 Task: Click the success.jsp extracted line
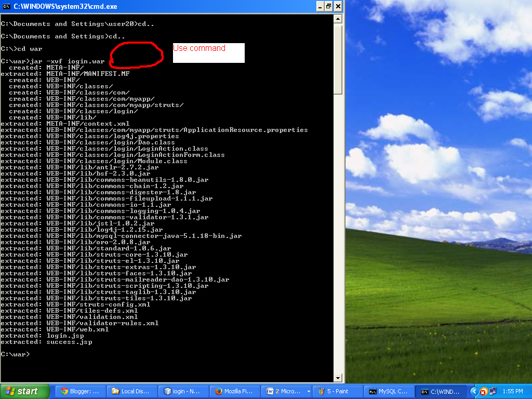click(x=46, y=342)
